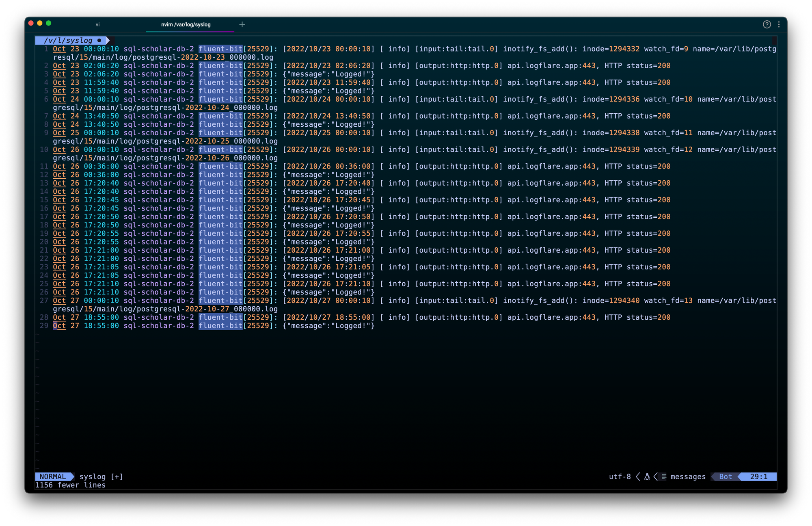
Task: Click the /v/l/syslog buffer tab
Action: [68, 40]
